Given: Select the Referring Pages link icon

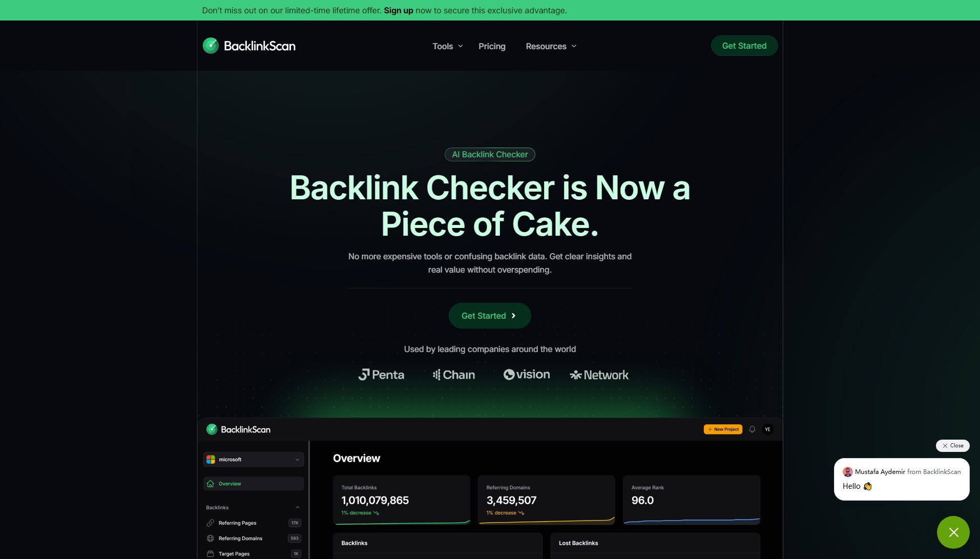Looking at the screenshot, I should point(211,523).
